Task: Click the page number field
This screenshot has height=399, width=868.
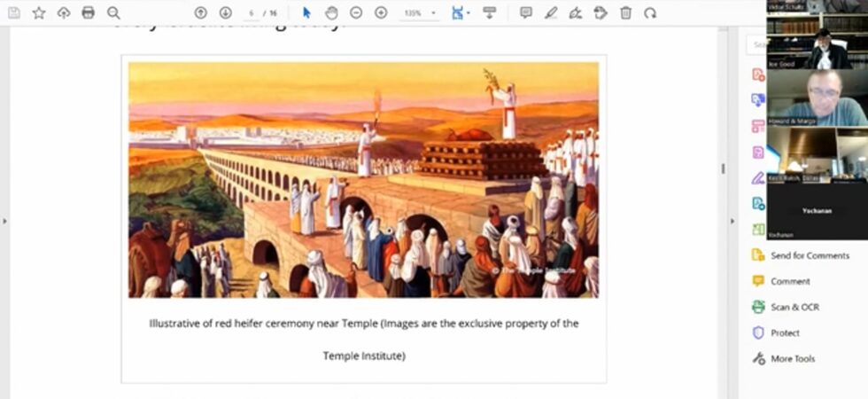Action: click(252, 12)
